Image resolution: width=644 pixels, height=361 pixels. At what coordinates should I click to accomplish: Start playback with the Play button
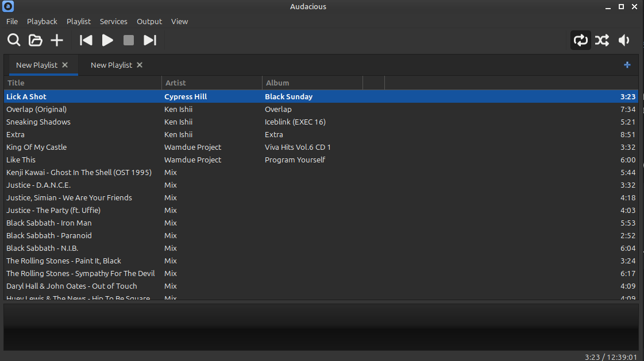point(107,40)
